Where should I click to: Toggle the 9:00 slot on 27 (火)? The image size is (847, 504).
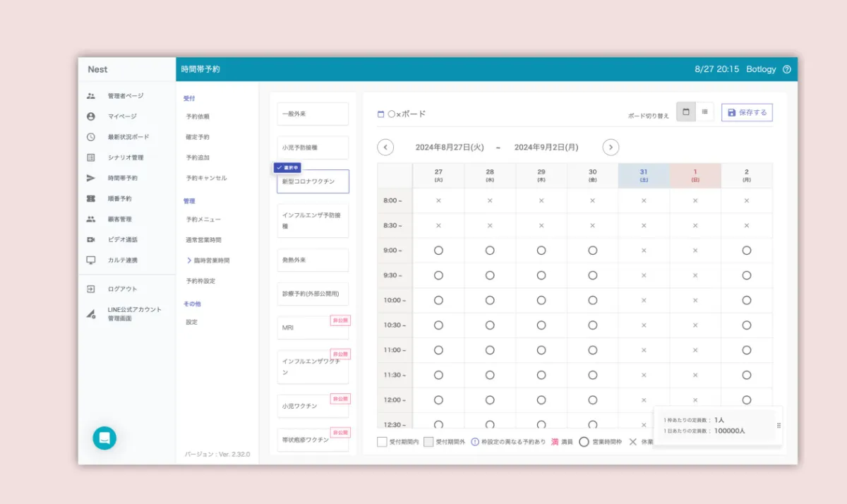[x=438, y=251]
